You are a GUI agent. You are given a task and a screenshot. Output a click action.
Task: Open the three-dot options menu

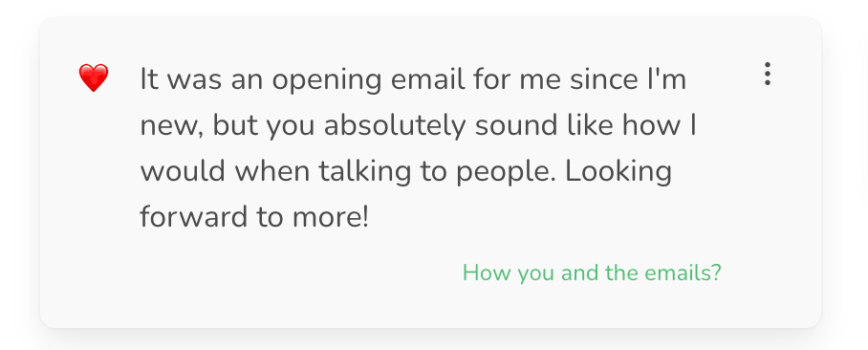point(768,74)
